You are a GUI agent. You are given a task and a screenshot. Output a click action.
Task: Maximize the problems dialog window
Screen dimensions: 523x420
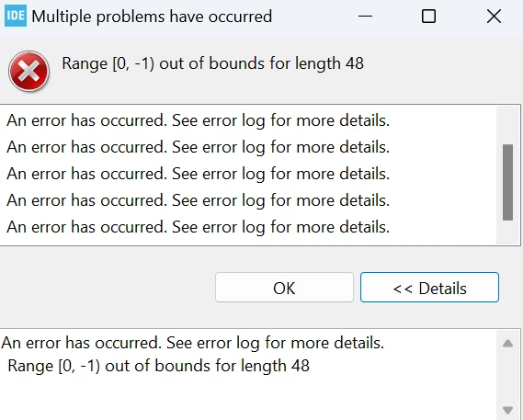[x=428, y=16]
